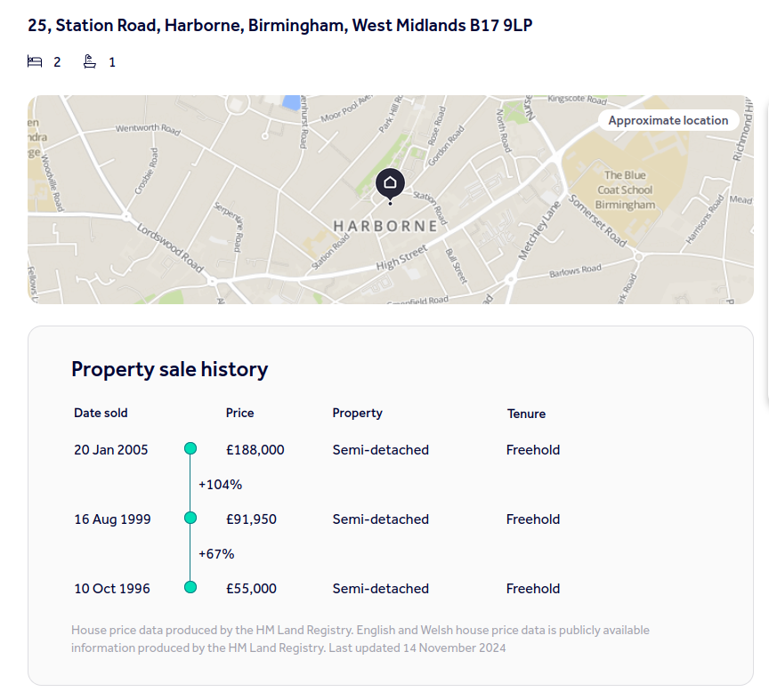The image size is (769, 700).
Task: Click the Approximate location badge
Action: pyautogui.click(x=668, y=120)
